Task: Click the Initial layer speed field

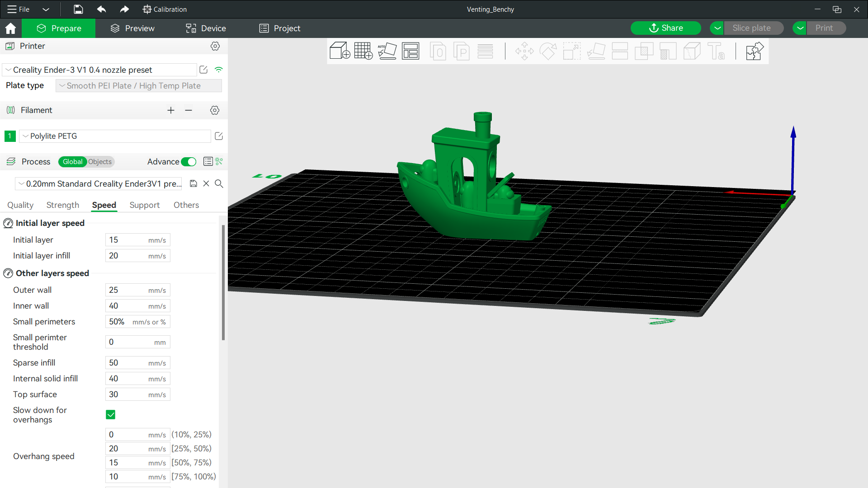Action: point(138,240)
